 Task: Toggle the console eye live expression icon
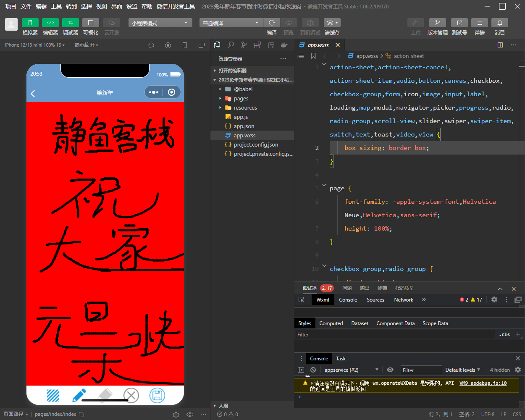[390, 370]
